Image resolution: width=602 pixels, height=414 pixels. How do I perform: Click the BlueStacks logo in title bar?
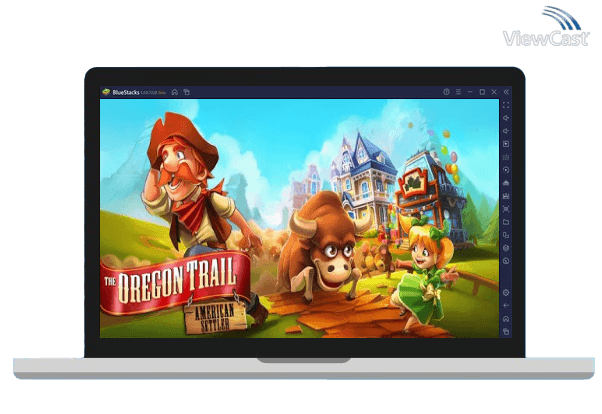106,92
